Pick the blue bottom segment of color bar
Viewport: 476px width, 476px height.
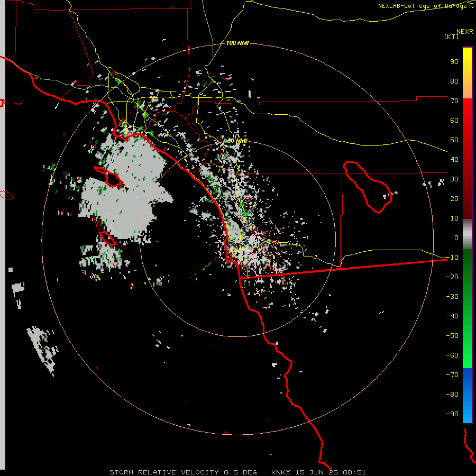tap(467, 395)
